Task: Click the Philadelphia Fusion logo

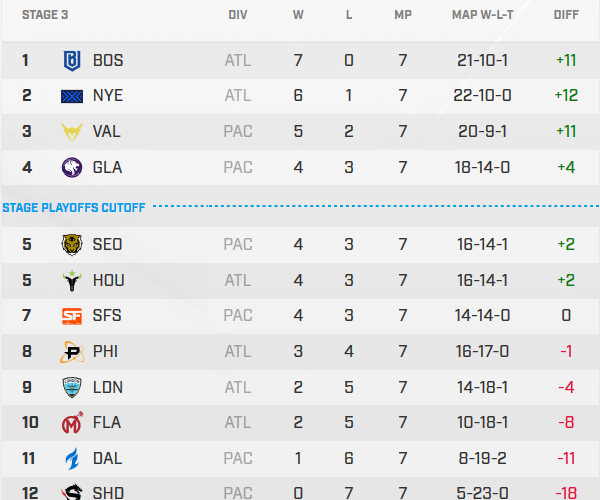Action: pos(72,351)
